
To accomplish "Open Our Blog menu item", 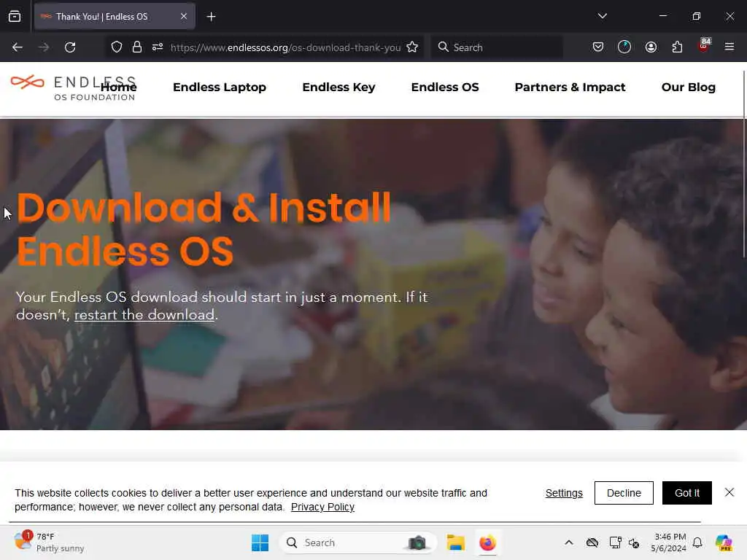I will [x=689, y=87].
